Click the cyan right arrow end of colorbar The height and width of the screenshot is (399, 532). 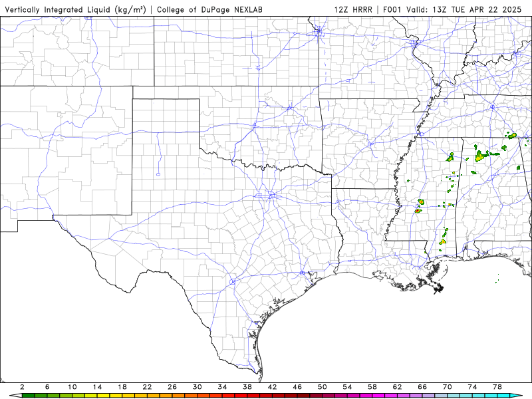516,396
